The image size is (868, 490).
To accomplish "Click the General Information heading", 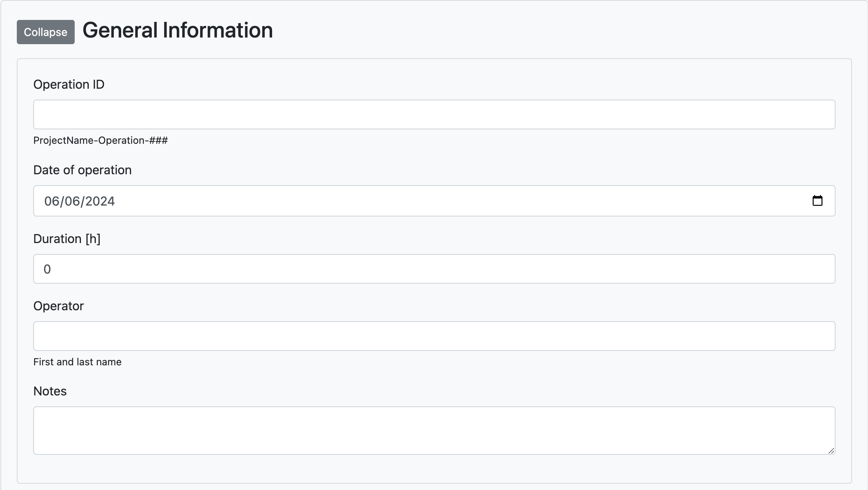I will pyautogui.click(x=178, y=30).
